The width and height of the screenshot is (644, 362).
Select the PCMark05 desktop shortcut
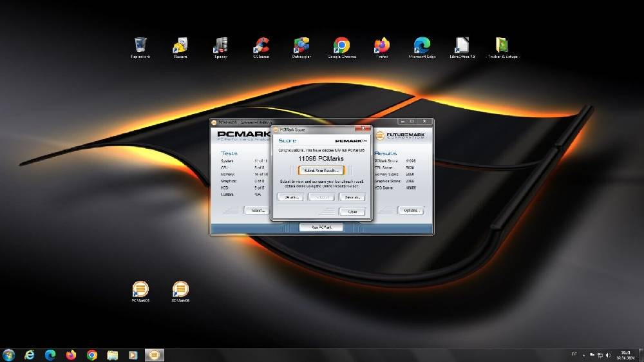coord(140,292)
